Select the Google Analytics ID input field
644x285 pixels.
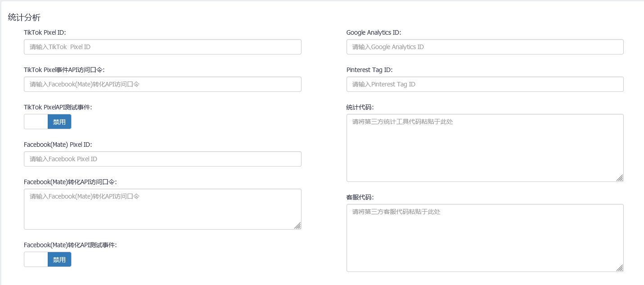pyautogui.click(x=485, y=47)
